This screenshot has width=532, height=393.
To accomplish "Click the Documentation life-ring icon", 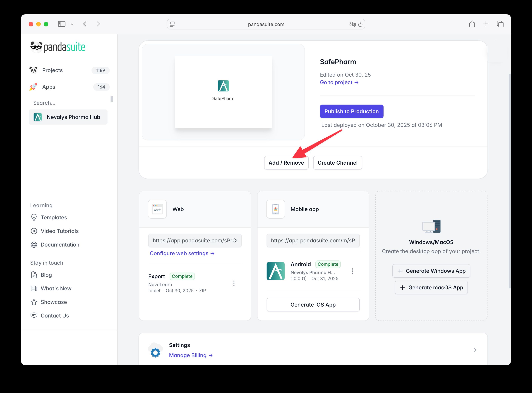I will click(x=34, y=245).
